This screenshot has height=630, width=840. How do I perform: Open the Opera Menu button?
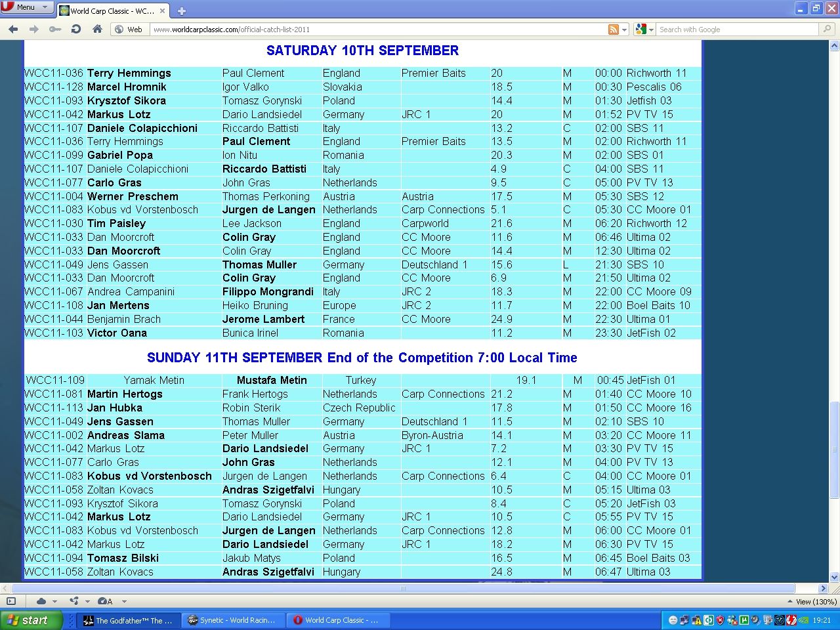coord(27,7)
